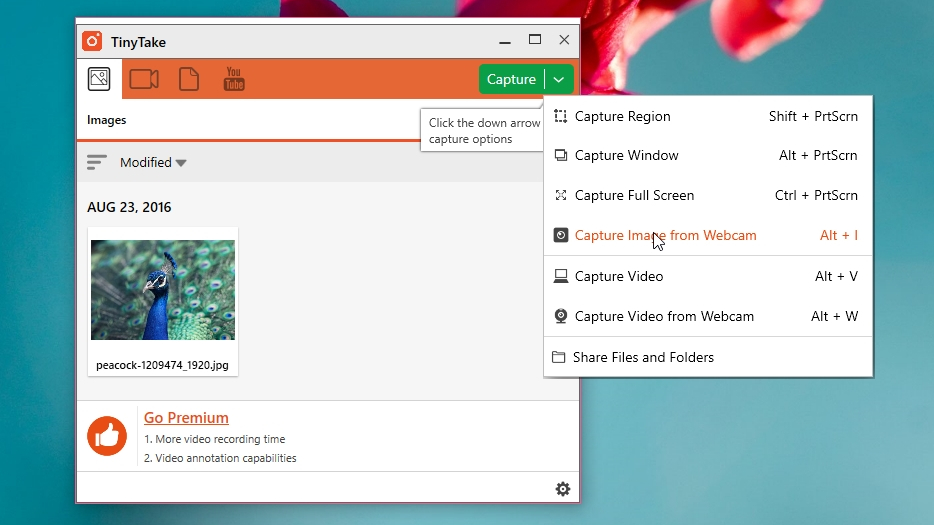Minimize the TinyTake window

[505, 41]
